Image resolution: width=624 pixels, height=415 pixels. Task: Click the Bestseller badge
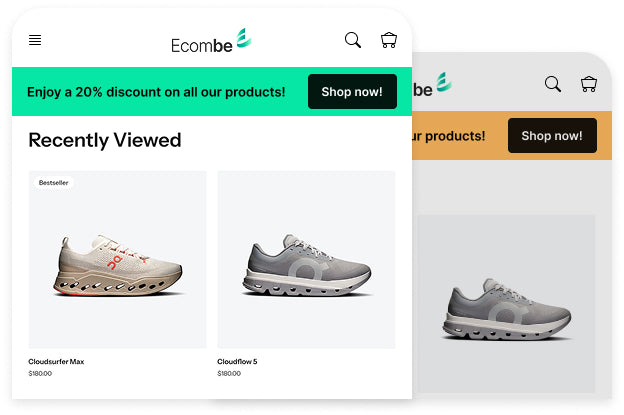(x=55, y=183)
